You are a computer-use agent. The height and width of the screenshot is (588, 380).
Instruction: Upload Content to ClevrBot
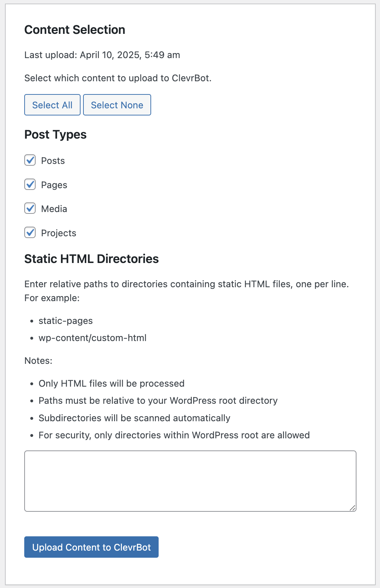91,547
